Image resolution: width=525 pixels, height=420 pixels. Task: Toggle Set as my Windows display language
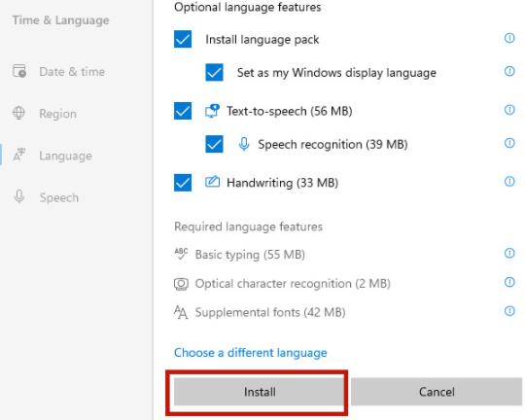(214, 72)
